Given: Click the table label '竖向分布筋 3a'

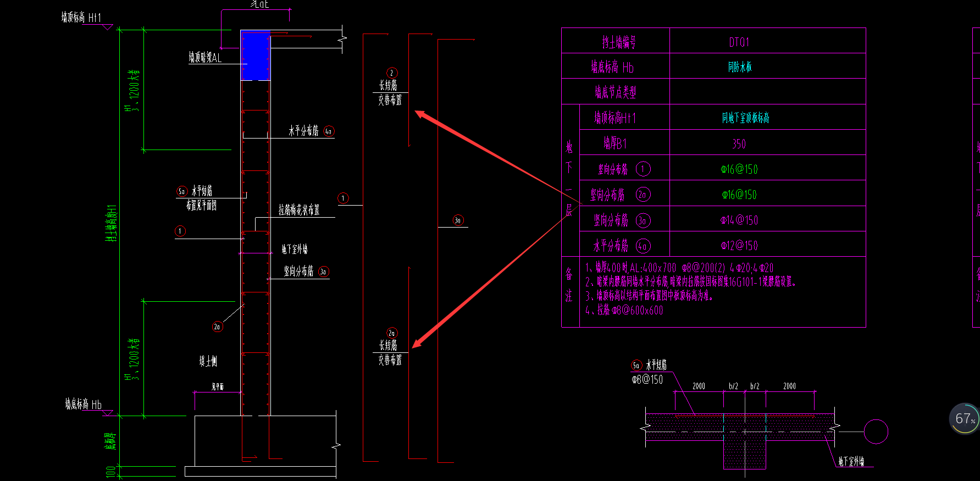Looking at the screenshot, I should point(622,220).
